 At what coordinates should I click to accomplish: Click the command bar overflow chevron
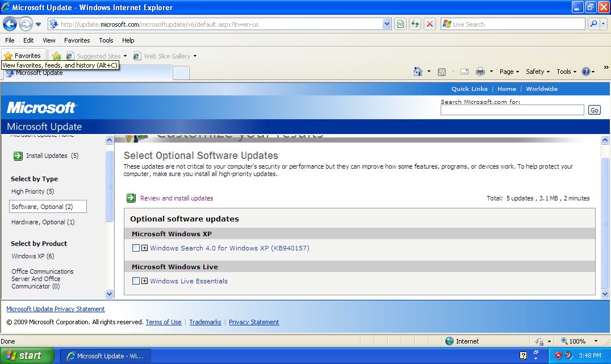coord(606,68)
